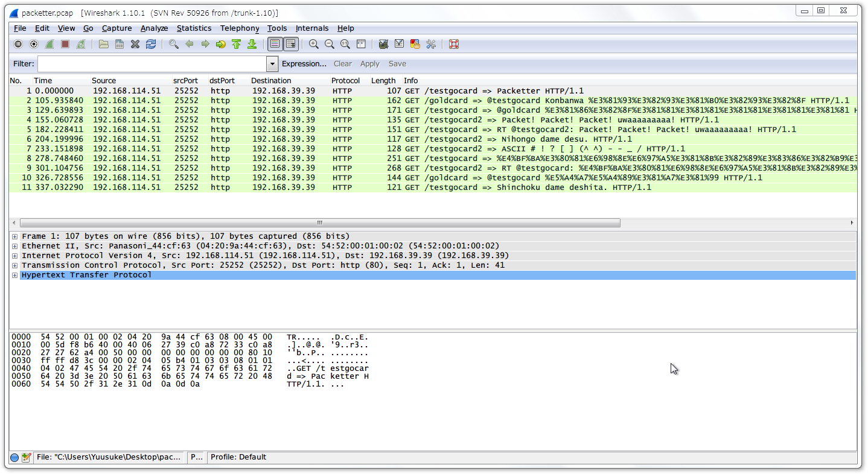Screen dimensions: 868x474
Task: Go forward in packet history arrow
Action: pos(205,44)
